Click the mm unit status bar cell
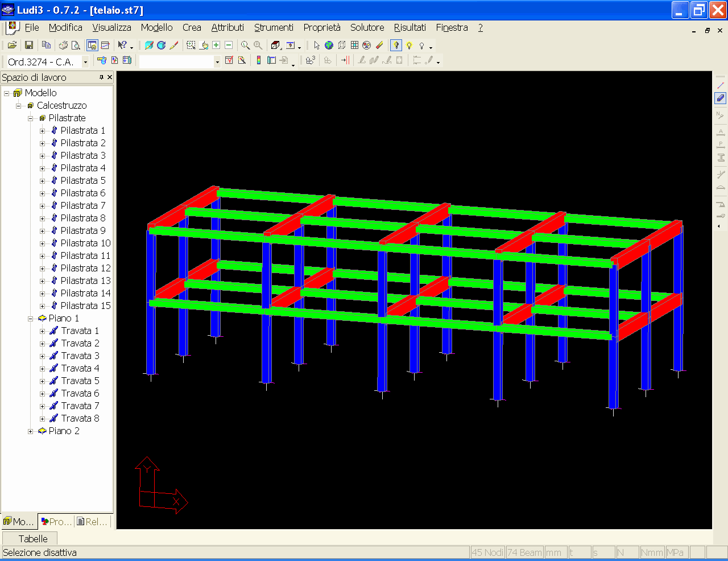This screenshot has height=561, width=728. point(556,552)
